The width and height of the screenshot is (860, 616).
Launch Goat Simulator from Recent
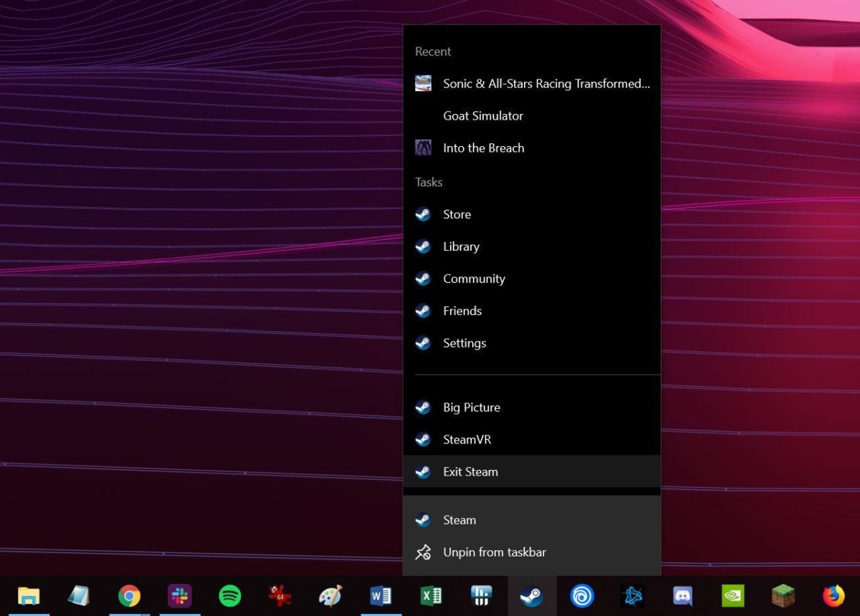point(532,116)
